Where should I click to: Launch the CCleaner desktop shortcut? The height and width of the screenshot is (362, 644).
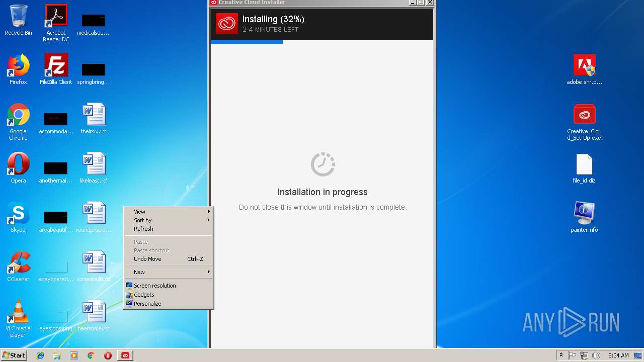(x=18, y=266)
